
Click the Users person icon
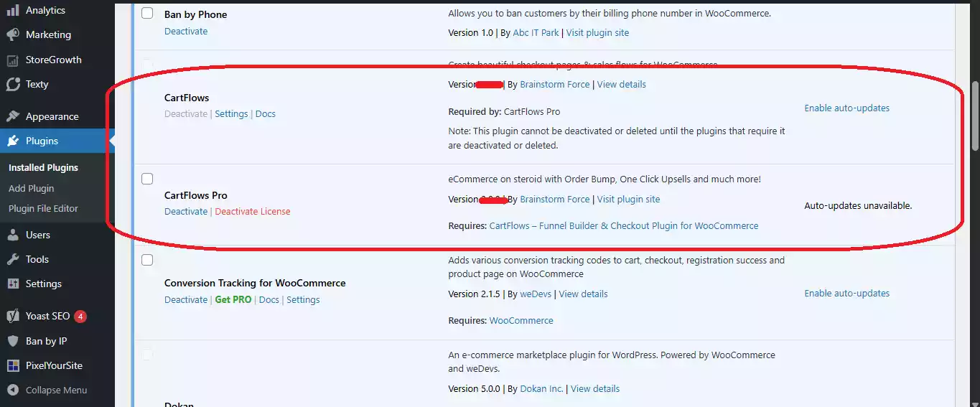click(13, 235)
